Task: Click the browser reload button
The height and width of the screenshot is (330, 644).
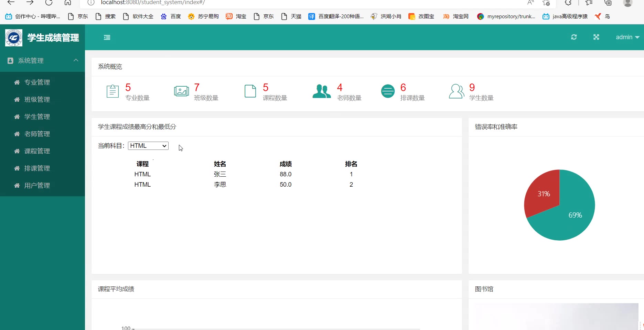Action: 49,2
